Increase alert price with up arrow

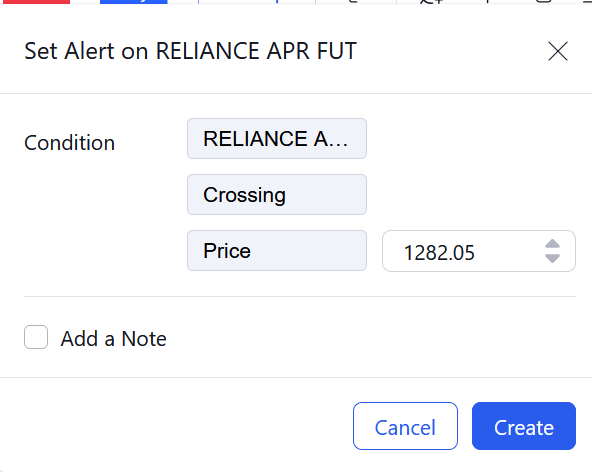click(x=552, y=244)
